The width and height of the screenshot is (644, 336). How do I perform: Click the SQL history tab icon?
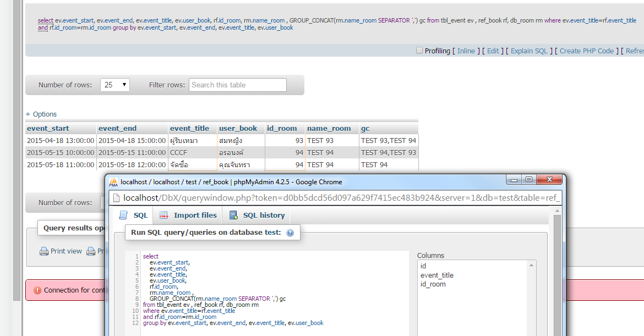click(x=233, y=216)
